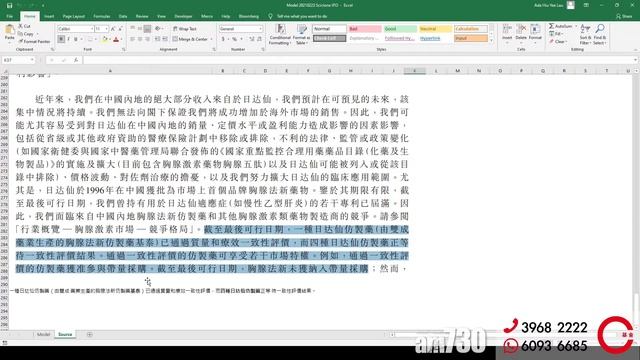The height and width of the screenshot is (360, 640).
Task: Open Sort & Filter menu
Action: tap(585, 34)
